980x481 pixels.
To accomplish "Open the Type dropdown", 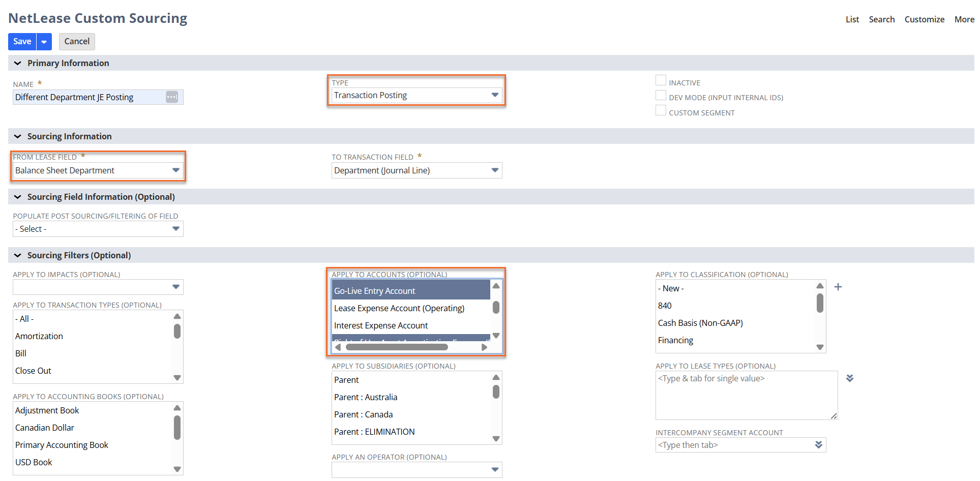I will coord(494,95).
